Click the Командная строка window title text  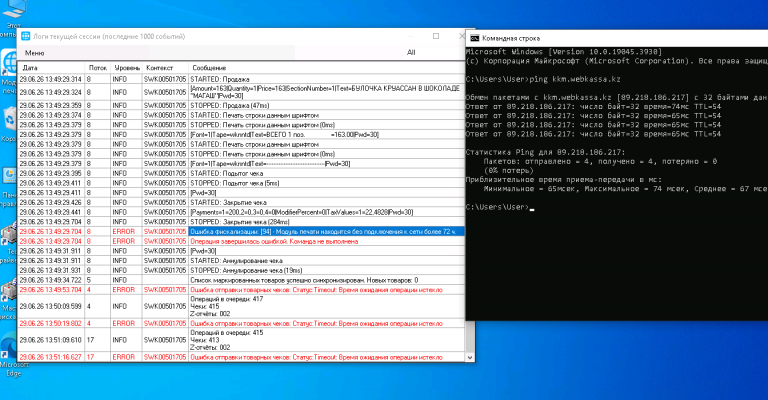pyautogui.click(x=511, y=38)
